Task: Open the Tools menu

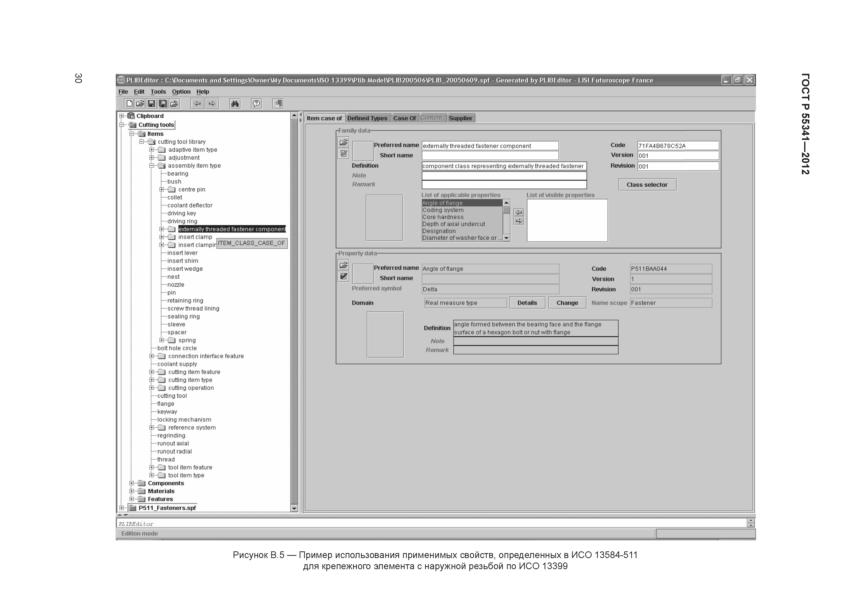Action: click(158, 92)
